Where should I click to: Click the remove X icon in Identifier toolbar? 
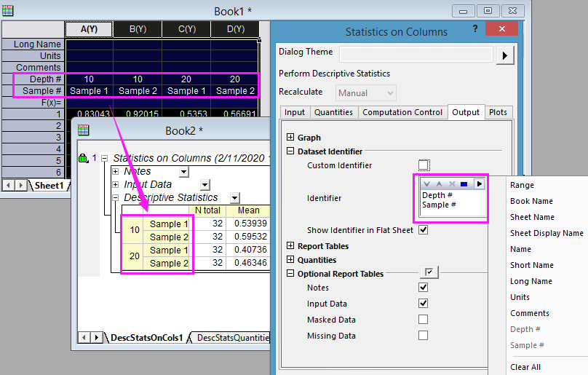tap(452, 184)
